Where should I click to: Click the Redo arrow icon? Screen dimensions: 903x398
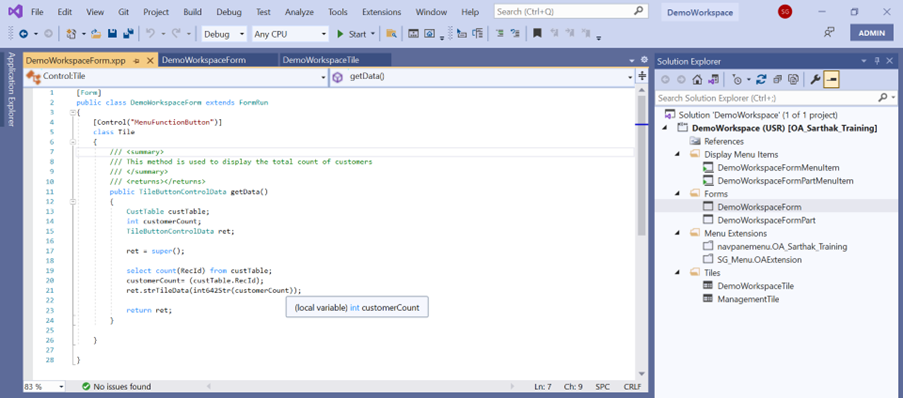tap(176, 34)
